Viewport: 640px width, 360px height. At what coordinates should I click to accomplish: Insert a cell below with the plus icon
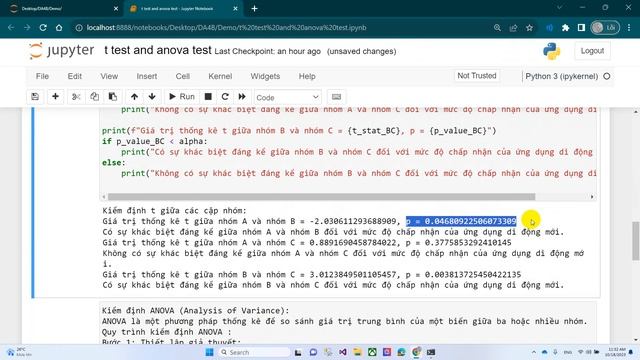(55, 97)
